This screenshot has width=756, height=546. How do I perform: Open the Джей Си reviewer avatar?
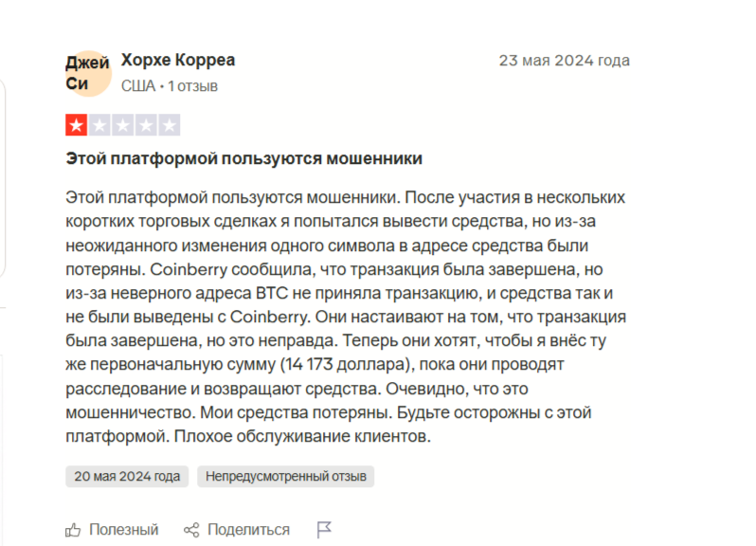(88, 73)
